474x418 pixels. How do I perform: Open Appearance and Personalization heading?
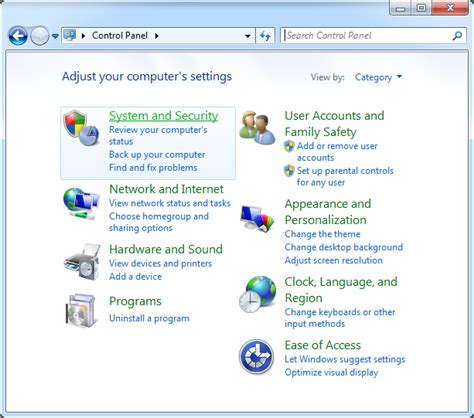[x=328, y=212]
